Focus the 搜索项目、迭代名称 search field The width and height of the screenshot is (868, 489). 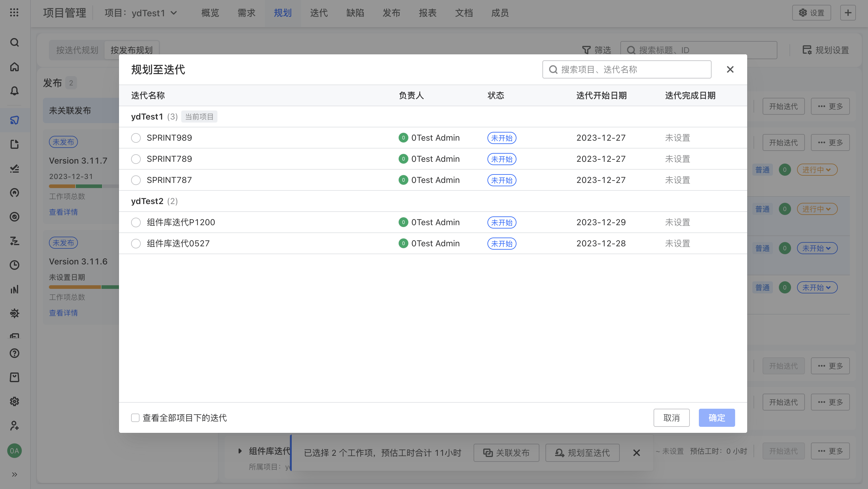[x=627, y=69]
